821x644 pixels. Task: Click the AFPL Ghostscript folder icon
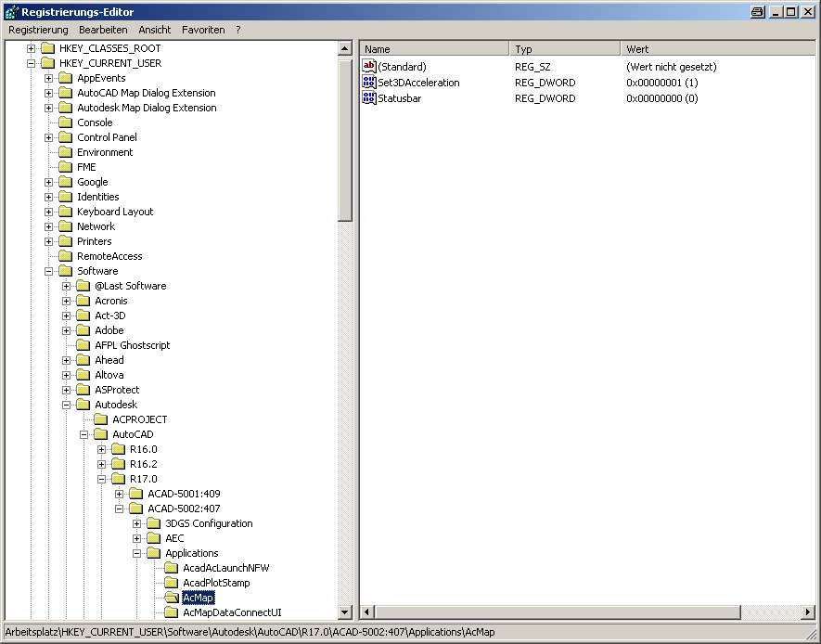coord(83,345)
